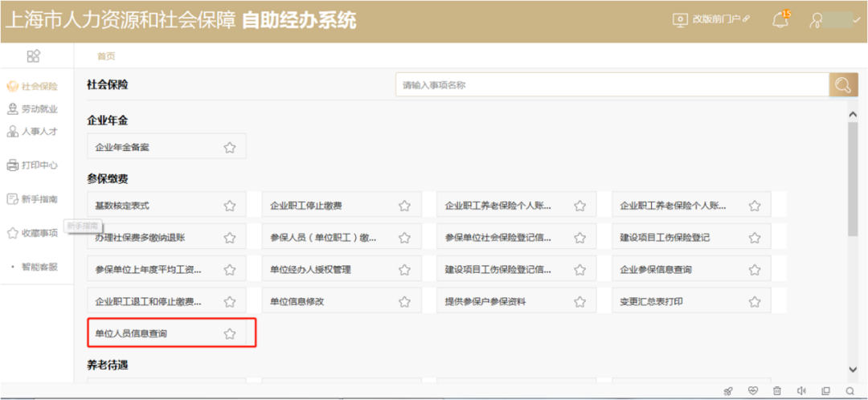Viewport: 868px width, 400px height.
Task: Click the trash icon in status bar
Action: [x=776, y=391]
